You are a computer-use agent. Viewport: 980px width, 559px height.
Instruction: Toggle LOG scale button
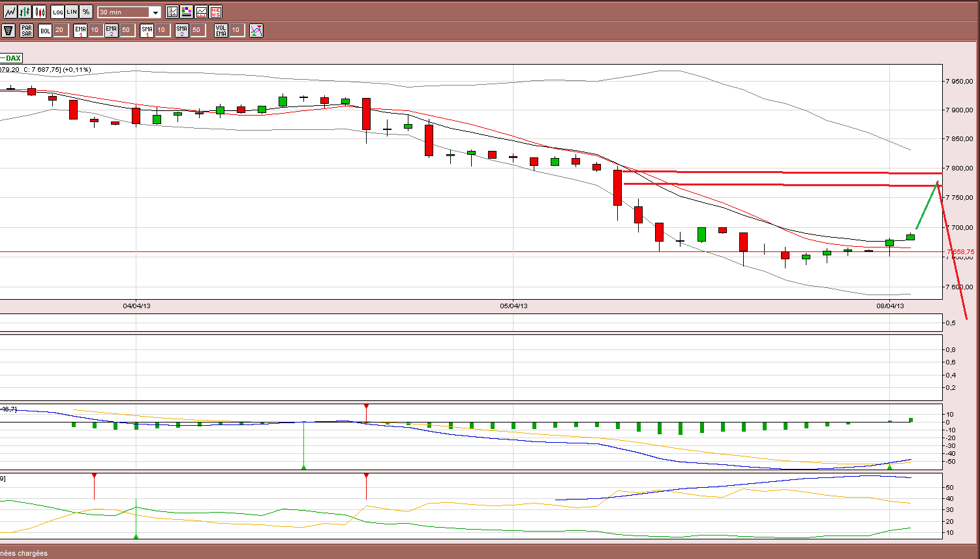[x=57, y=12]
